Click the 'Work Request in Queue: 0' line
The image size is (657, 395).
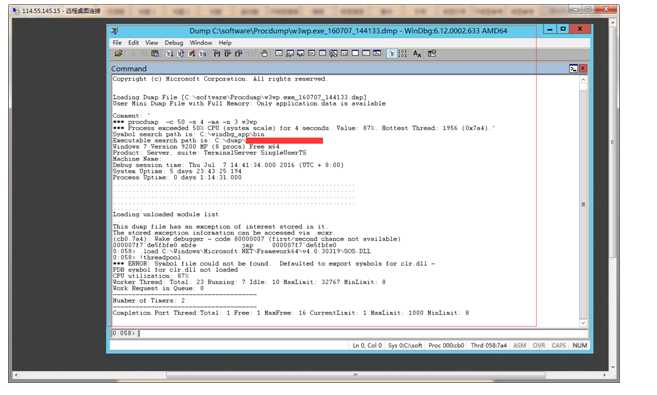(x=158, y=289)
